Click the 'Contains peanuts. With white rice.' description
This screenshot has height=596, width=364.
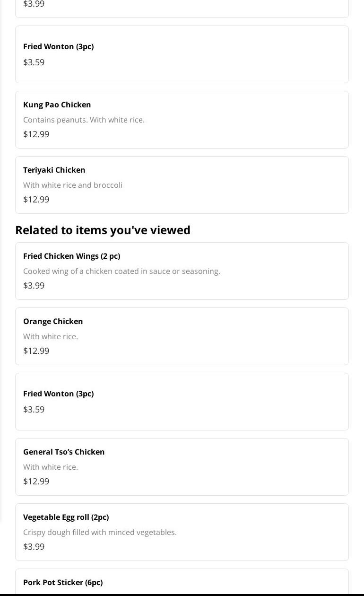(x=84, y=120)
